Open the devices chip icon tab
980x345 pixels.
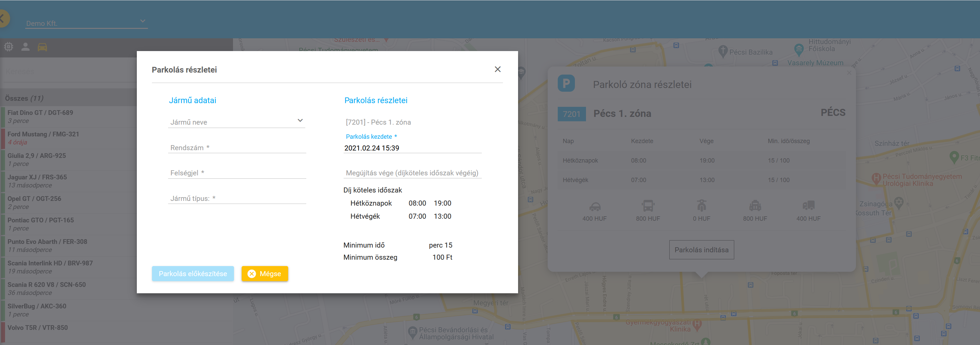9,47
